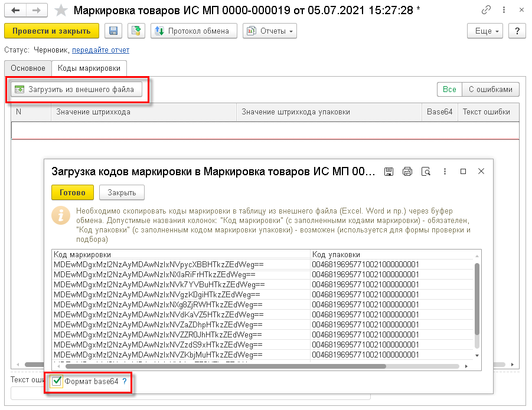Image resolution: width=532 pixels, height=410 pixels.
Task: Open the dialog's three-dot menu
Action: pos(445,172)
